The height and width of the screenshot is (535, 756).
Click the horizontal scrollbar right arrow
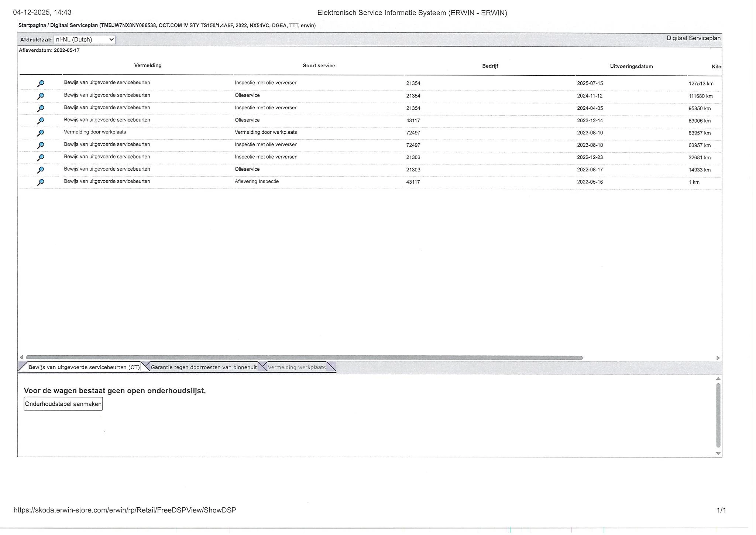pyautogui.click(x=718, y=358)
